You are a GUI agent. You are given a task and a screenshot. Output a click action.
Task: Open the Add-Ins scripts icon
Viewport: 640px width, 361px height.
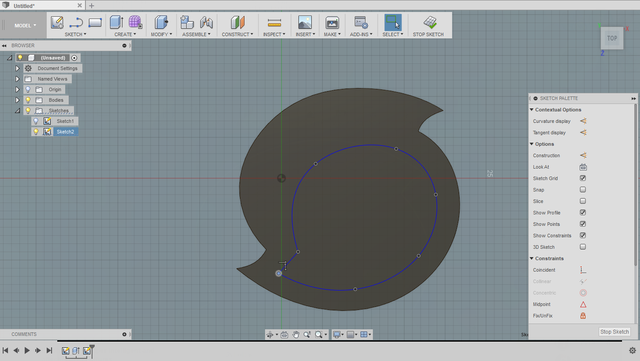tap(361, 22)
